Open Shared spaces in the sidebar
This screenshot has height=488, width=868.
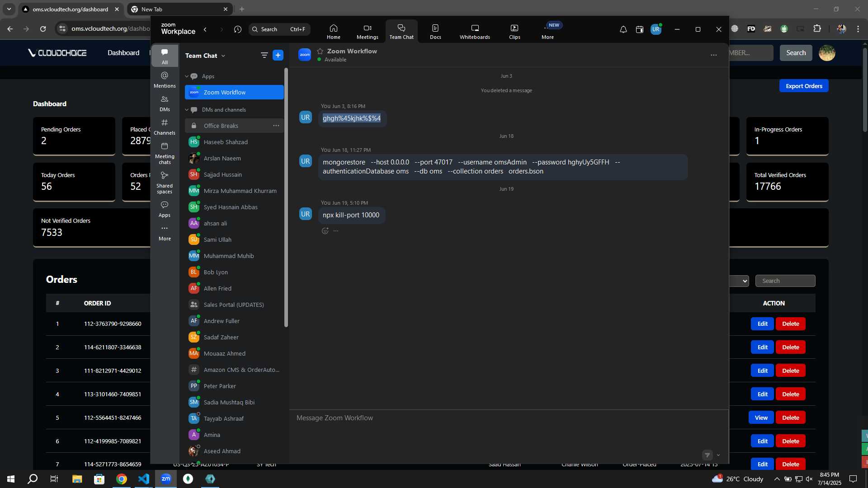coord(165,183)
